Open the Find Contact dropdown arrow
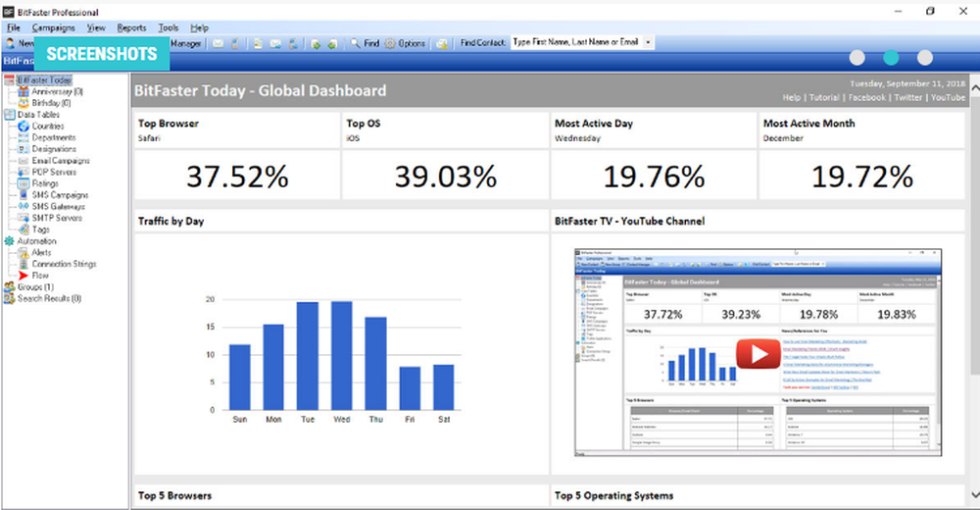This screenshot has width=980, height=510. (x=648, y=42)
